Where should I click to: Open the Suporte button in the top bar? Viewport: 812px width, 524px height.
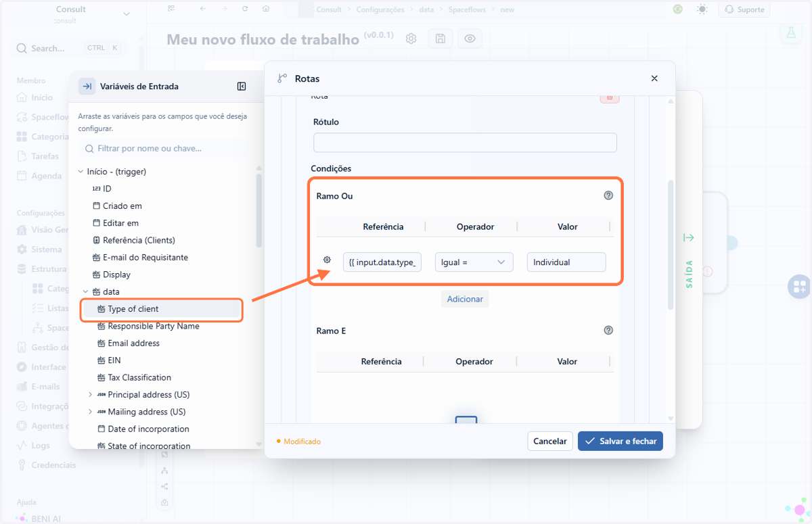[x=744, y=9]
